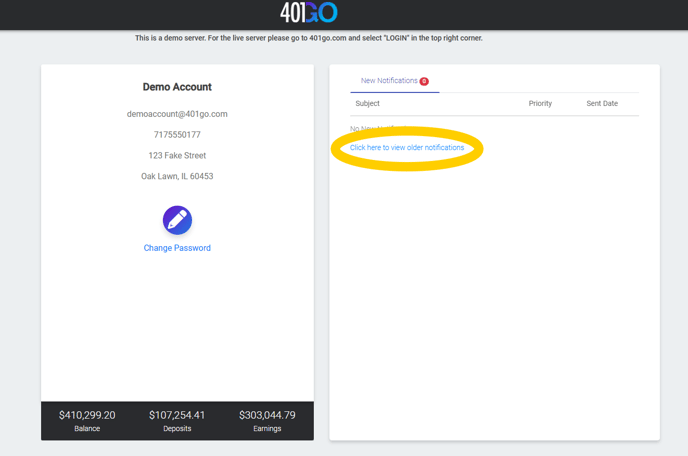Click the purple pencil edit icon
This screenshot has height=456, width=688.
(x=177, y=220)
